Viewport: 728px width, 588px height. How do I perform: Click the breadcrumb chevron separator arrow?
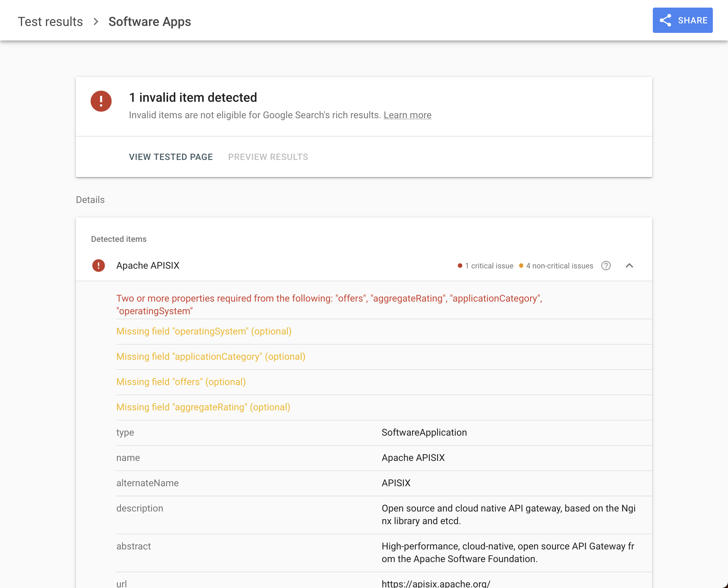96,22
